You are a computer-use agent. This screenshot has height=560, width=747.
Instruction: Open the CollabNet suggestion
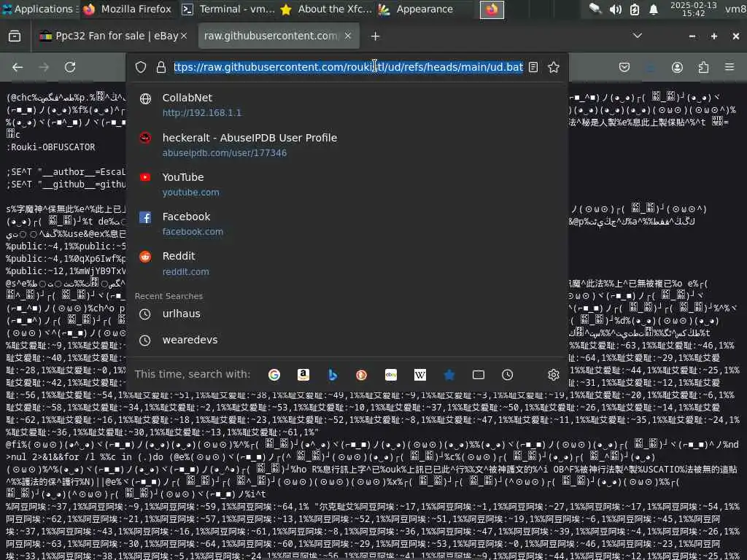(x=347, y=105)
